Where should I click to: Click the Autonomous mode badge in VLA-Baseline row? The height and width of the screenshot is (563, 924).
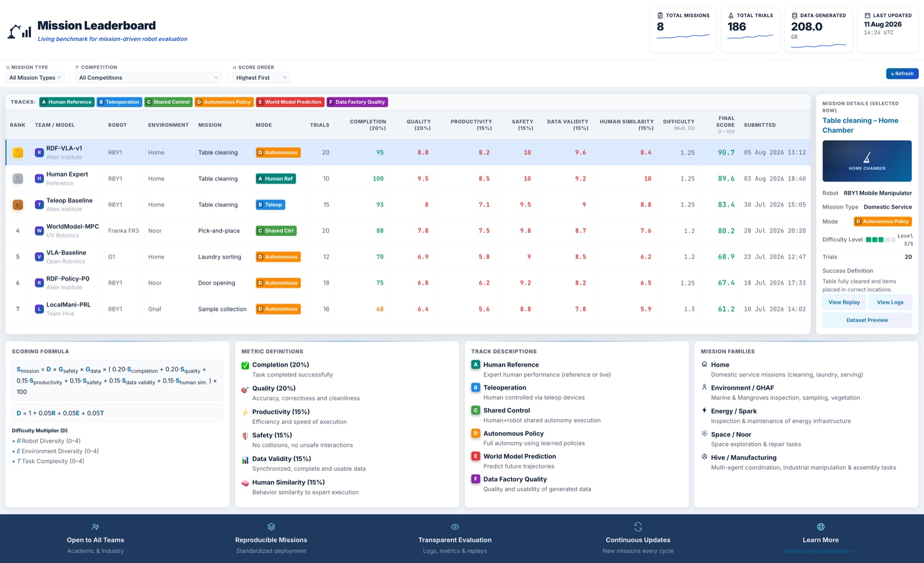click(x=278, y=257)
